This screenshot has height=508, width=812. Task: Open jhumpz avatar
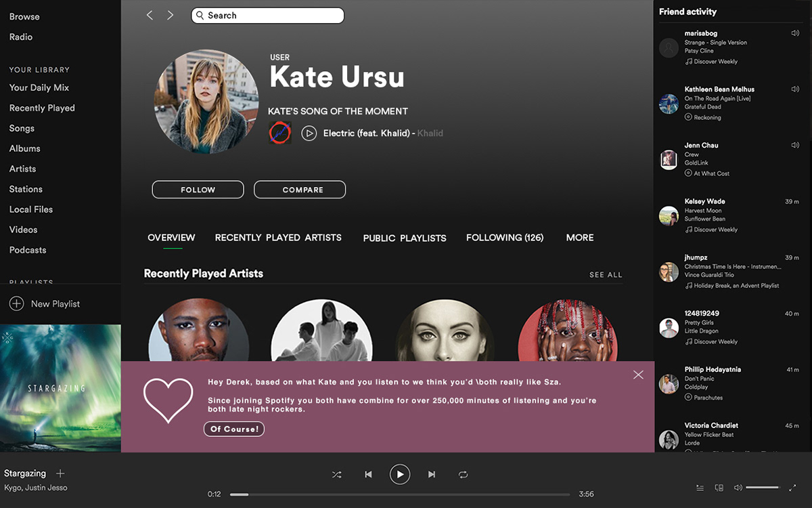pos(669,272)
